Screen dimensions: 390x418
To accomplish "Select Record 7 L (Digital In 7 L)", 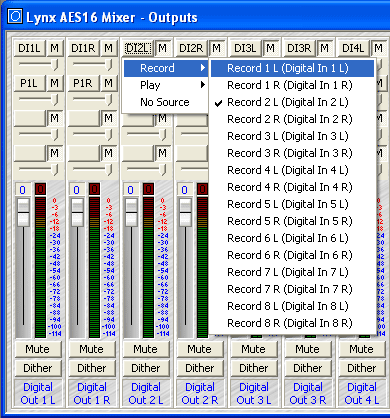I will pos(292,272).
